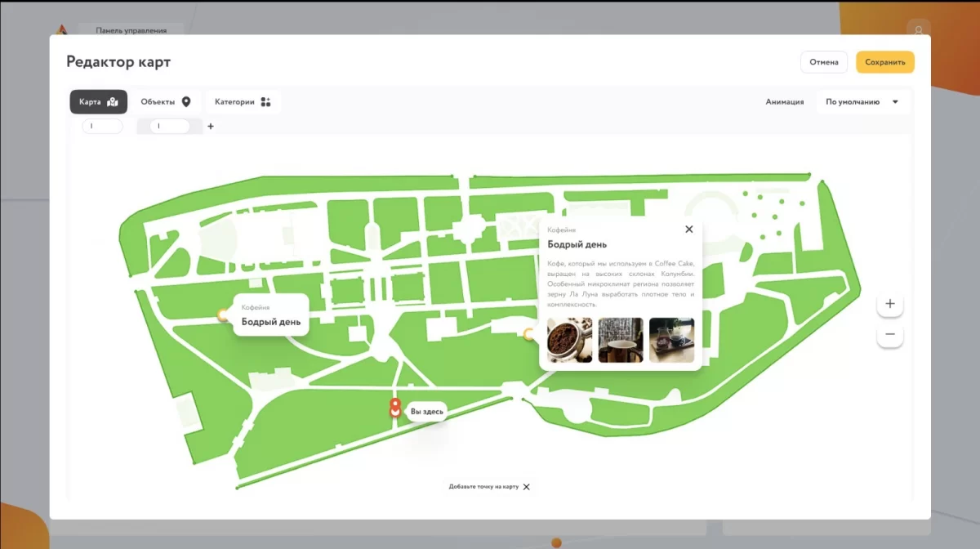Click the Сохранить button
Screen dimensions: 980x549
pyautogui.click(x=885, y=62)
